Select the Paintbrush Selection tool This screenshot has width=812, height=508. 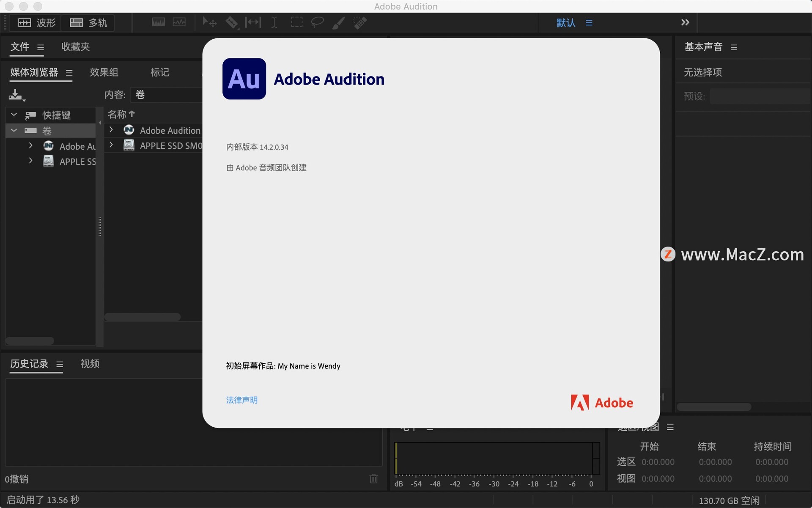point(338,22)
